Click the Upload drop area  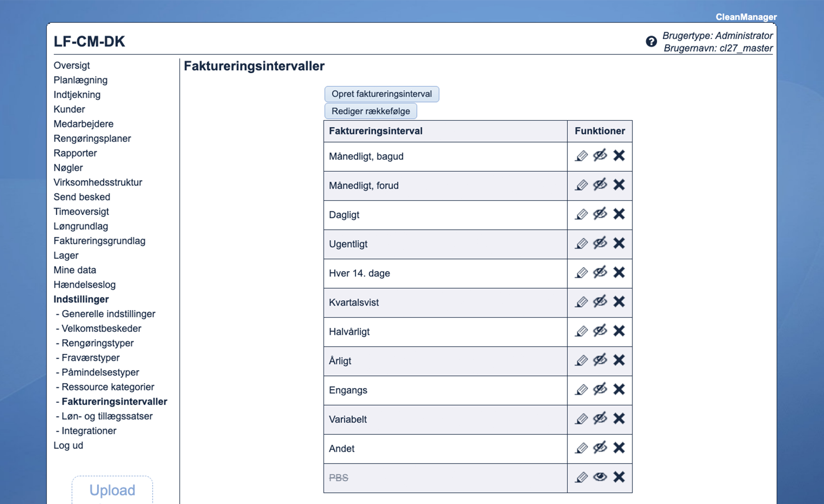112,490
